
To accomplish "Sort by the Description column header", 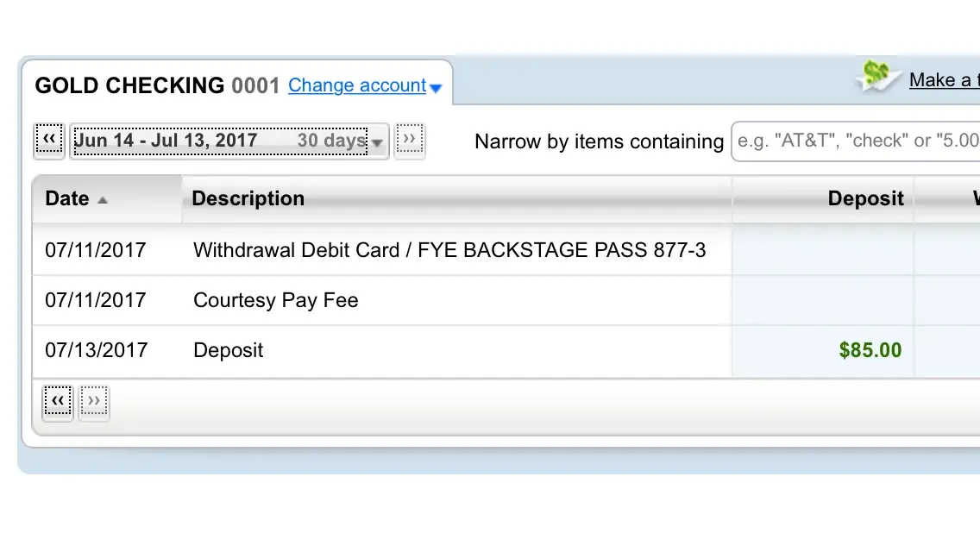I will pyautogui.click(x=248, y=198).
